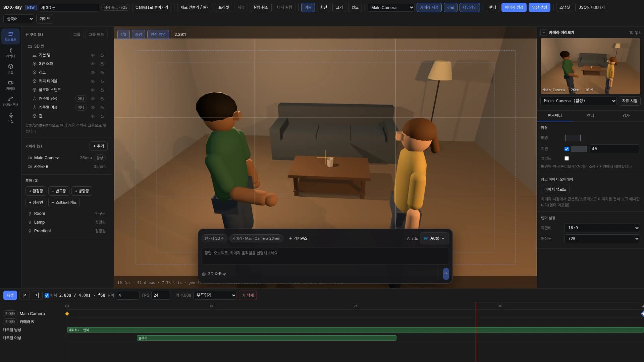Click the 키 삭제 button

[x=248, y=295]
